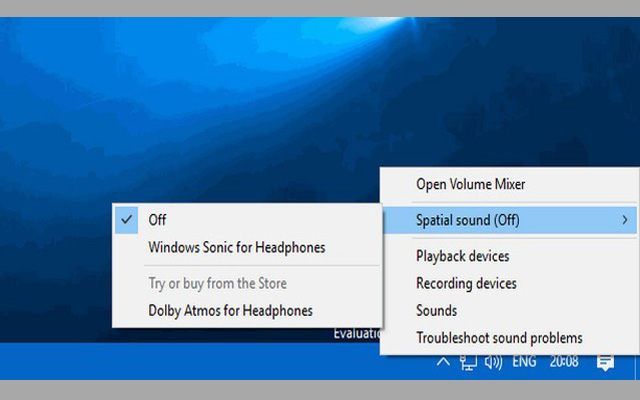Image resolution: width=640 pixels, height=400 pixels.
Task: Click the Spatial sound submenu arrow
Action: [625, 220]
